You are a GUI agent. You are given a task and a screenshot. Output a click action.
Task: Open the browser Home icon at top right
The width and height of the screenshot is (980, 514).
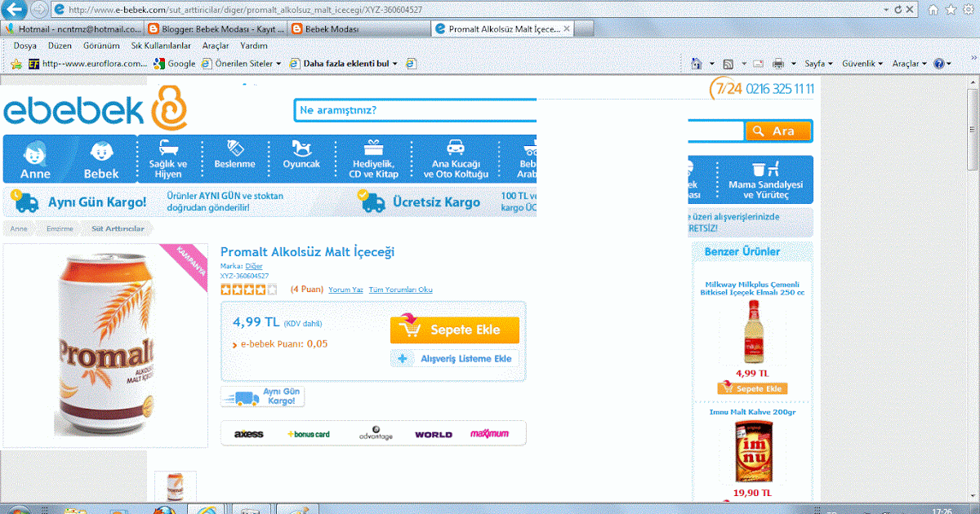point(933,9)
